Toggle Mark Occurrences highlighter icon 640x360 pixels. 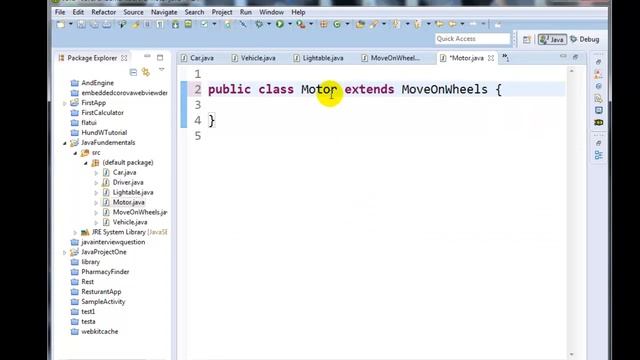[136, 24]
